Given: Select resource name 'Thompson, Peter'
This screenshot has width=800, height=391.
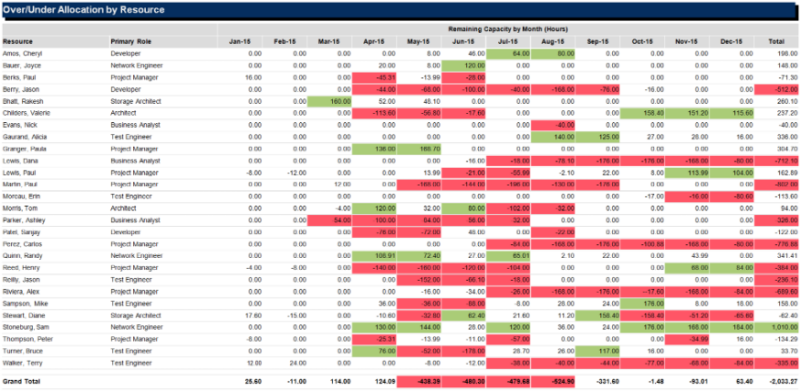Looking at the screenshot, I should coord(28,339).
